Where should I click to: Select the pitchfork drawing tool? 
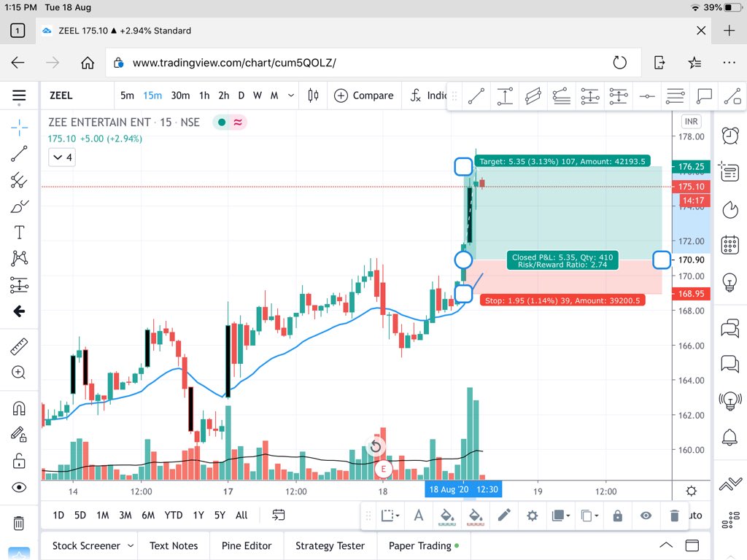coord(19,180)
